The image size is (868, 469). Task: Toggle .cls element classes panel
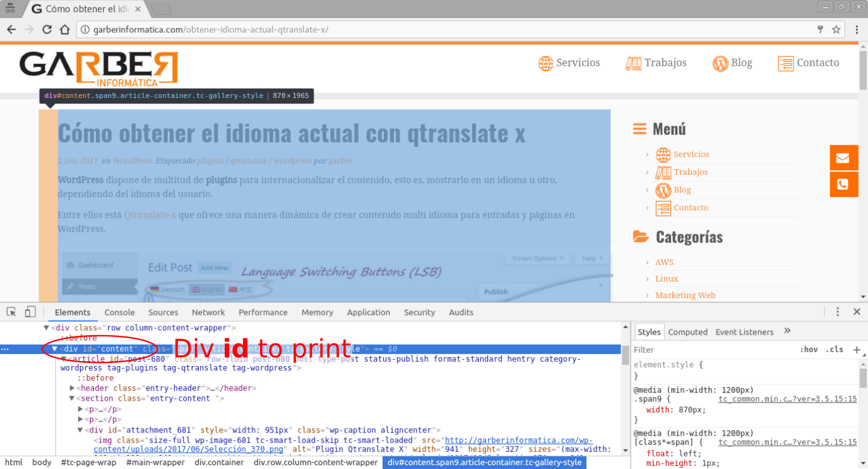pyautogui.click(x=835, y=350)
